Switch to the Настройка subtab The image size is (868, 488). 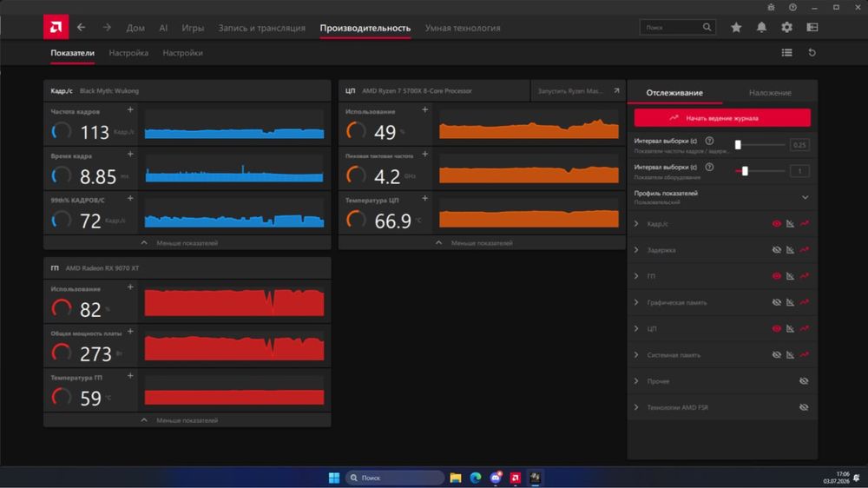[x=128, y=53]
